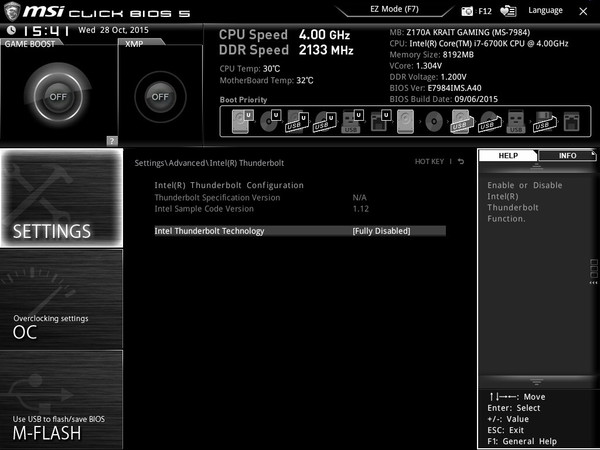
Task: Go back using the return arrow icon
Action: (x=461, y=161)
